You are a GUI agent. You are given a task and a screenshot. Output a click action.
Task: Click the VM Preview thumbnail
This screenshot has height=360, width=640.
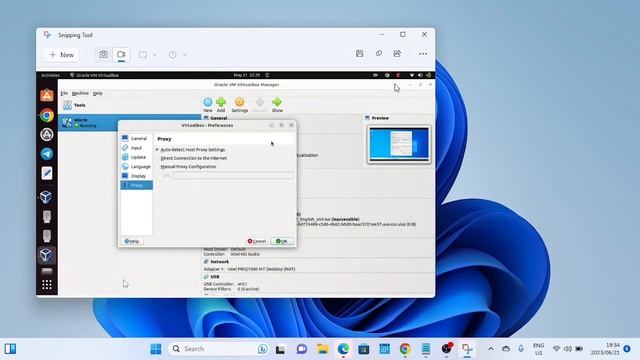[x=399, y=144]
